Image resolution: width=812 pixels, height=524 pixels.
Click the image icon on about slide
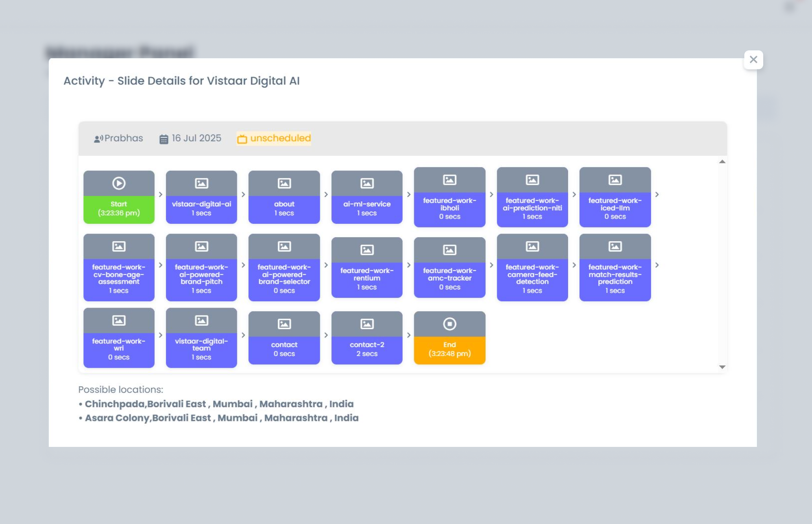coord(284,183)
